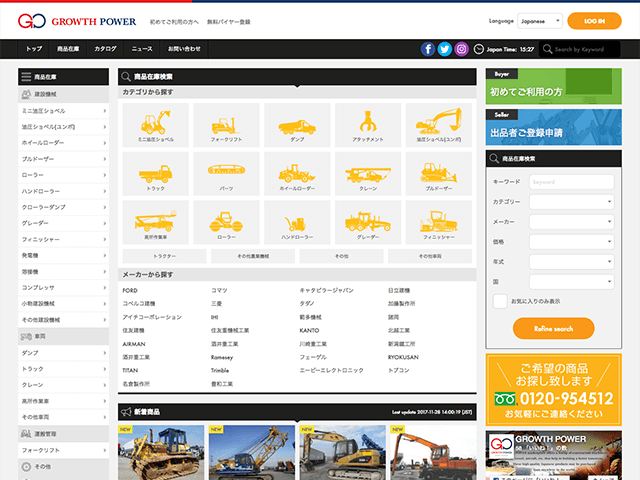This screenshot has width=640, height=480.
Task: Select the 油圧ショベル(ユンボ) category tile
Action: click(439, 125)
